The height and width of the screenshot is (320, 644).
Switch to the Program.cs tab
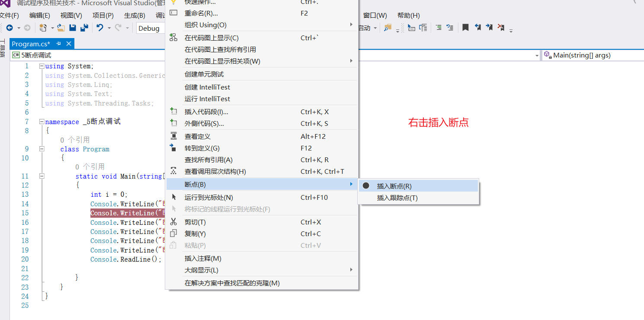click(x=30, y=43)
